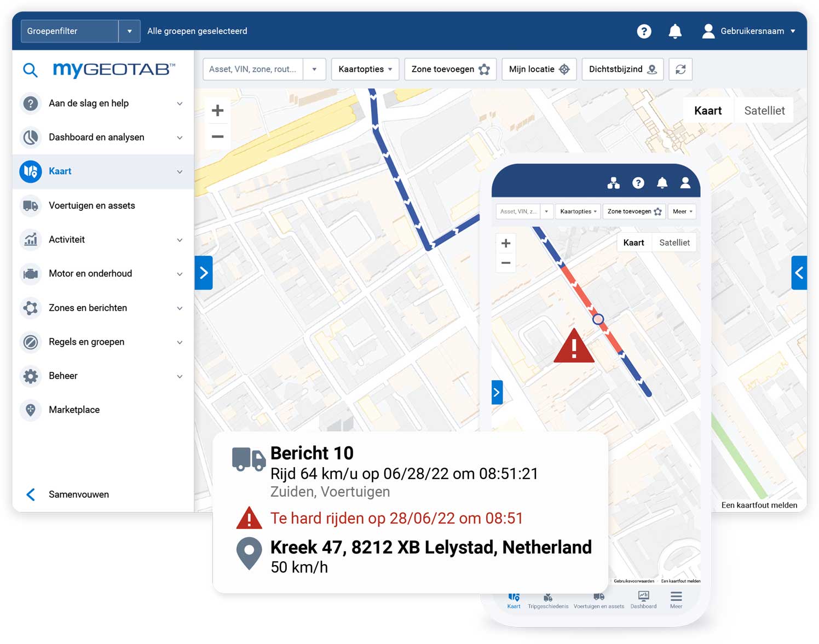Open the mobile Kaartopties dropdown

tap(578, 211)
